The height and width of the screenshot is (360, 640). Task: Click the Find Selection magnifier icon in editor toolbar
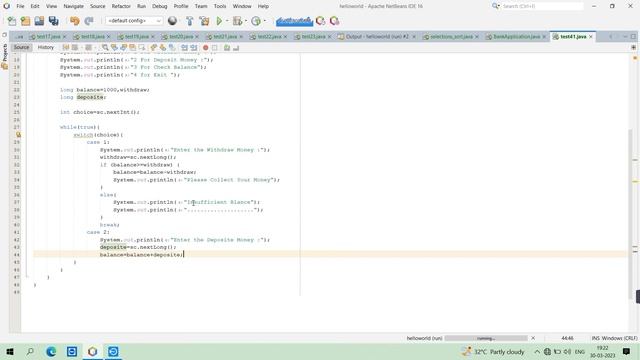(105, 48)
